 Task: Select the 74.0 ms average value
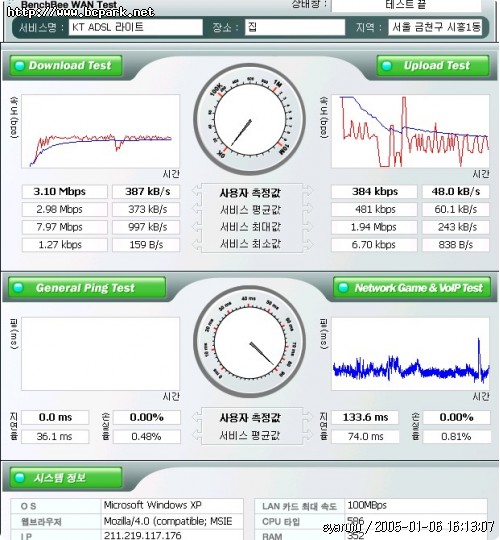click(365, 437)
